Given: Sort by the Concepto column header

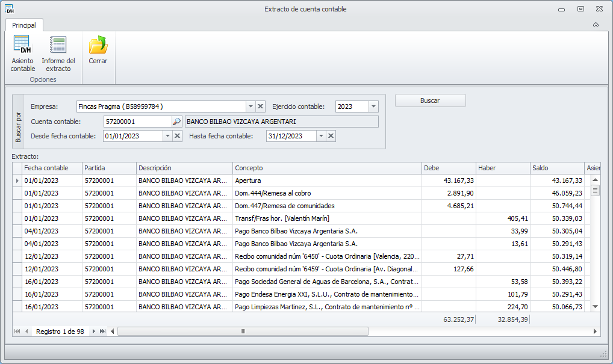Looking at the screenshot, I should 326,168.
